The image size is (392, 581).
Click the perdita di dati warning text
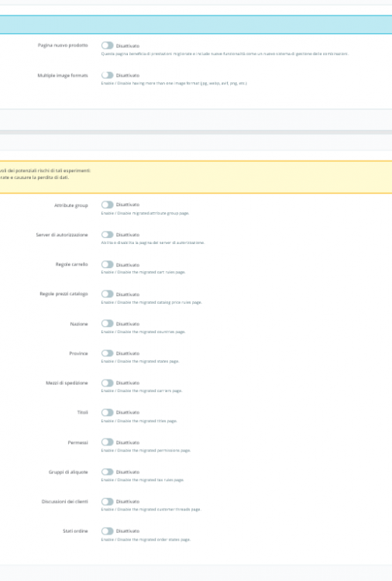(x=34, y=177)
